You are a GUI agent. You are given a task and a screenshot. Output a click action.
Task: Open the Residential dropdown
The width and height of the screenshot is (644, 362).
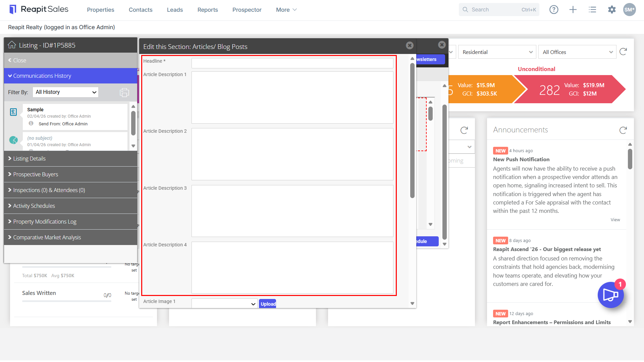tap(497, 52)
